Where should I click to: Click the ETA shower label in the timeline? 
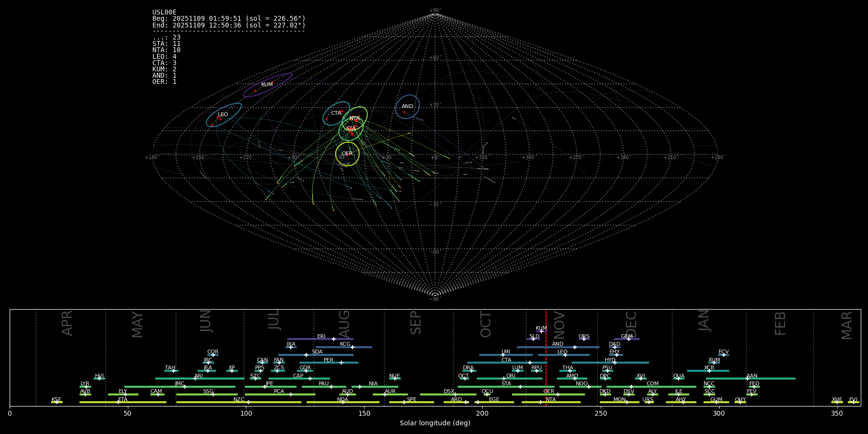pyautogui.click(x=123, y=400)
